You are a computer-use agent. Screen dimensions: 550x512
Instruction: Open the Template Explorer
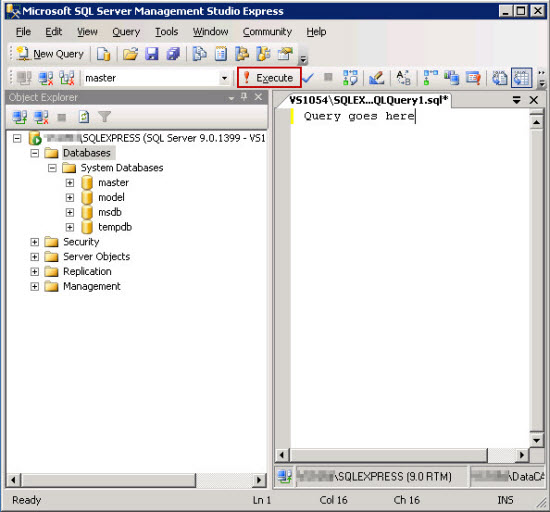coord(263,54)
